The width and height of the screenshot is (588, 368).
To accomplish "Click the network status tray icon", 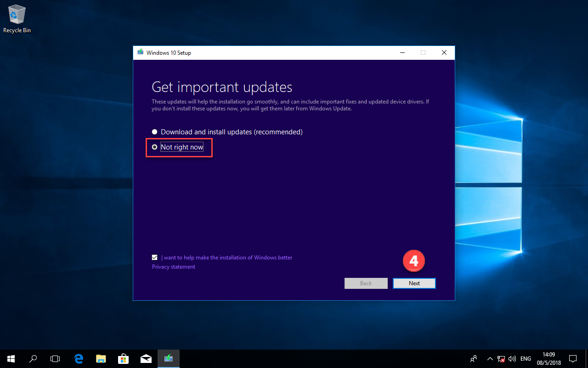I will point(501,359).
